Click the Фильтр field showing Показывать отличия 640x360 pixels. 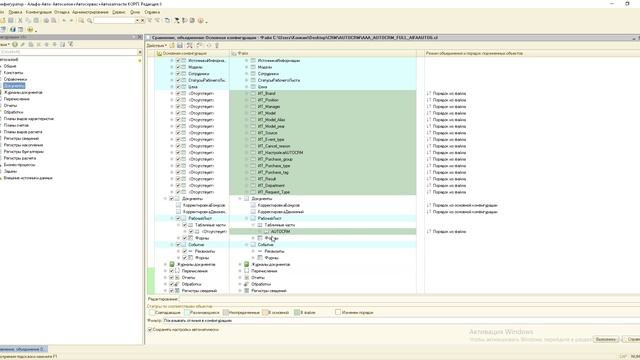click(401, 321)
